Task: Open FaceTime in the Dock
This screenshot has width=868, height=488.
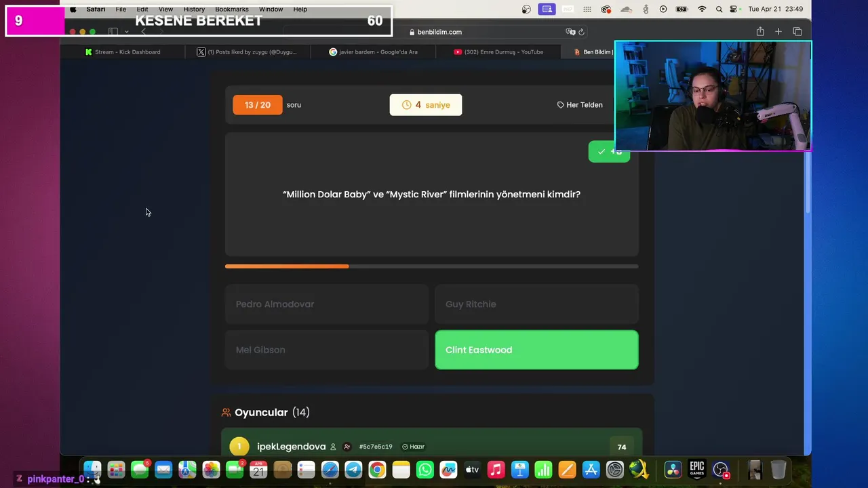Action: tap(235, 469)
